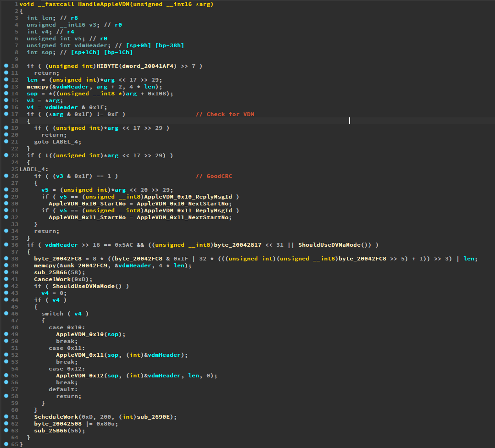Image resolution: width=495 pixels, height=448 pixels.
Task: Select variable declaration 'int len;'
Action: (x=41, y=18)
